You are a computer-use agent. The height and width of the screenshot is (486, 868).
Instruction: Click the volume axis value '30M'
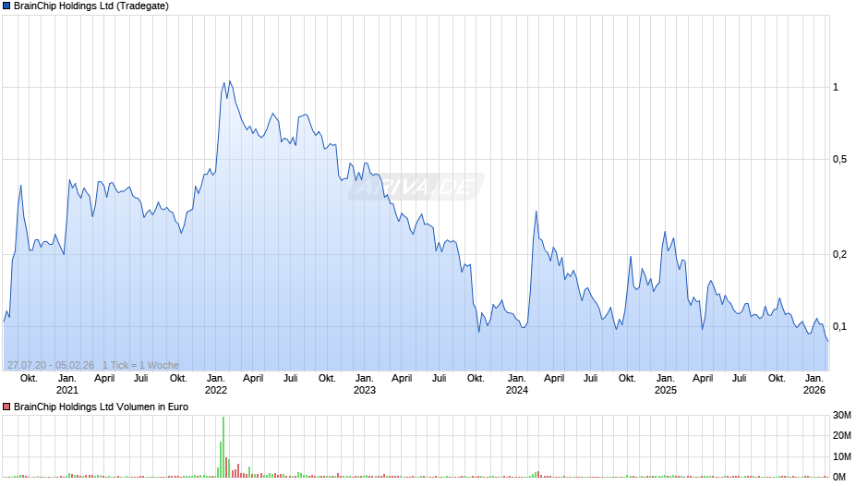point(842,415)
